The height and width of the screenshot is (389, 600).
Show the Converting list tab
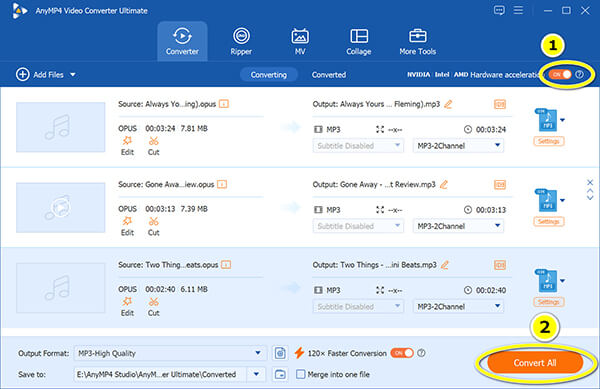point(269,75)
